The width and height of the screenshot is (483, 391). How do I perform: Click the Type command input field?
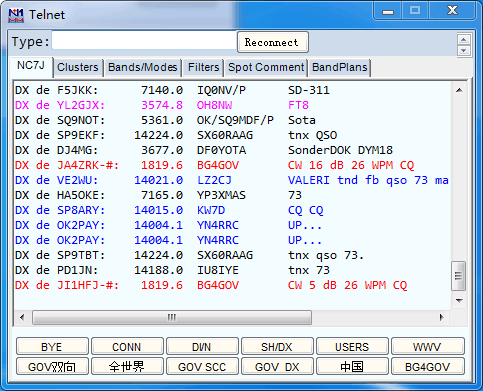[144, 40]
